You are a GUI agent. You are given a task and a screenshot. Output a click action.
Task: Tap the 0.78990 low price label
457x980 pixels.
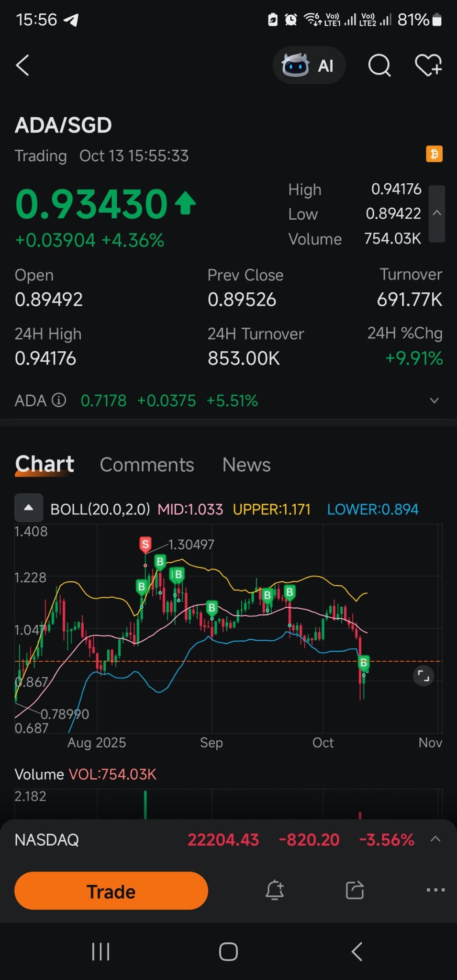[65, 714]
